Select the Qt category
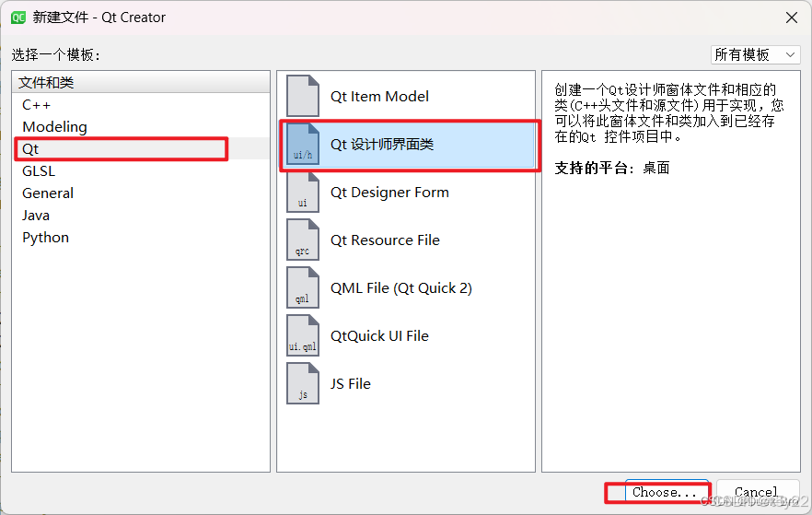Image resolution: width=812 pixels, height=515 pixels. [x=141, y=149]
